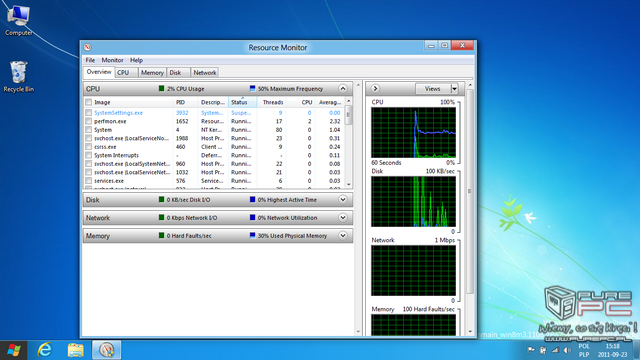The width and height of the screenshot is (640, 360).
Task: Select the Overview tab
Action: [99, 72]
